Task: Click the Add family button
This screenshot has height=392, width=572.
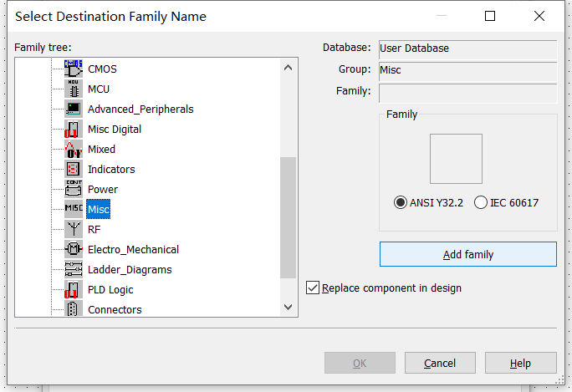Action: [x=468, y=254]
